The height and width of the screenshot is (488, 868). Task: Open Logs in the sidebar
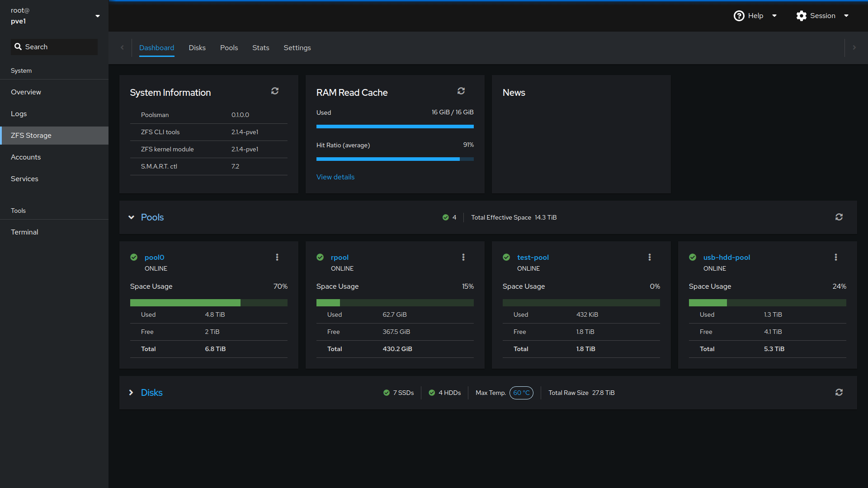click(54, 114)
